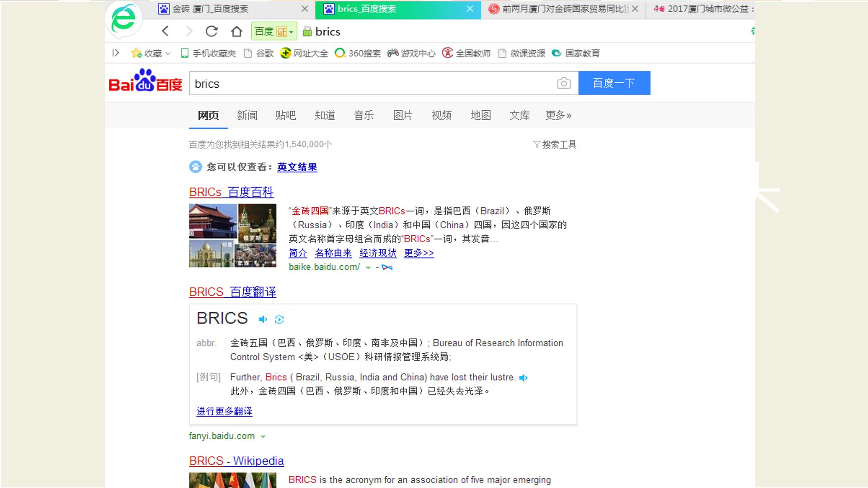
Task: Close the brics_百度搜索 browser tab
Action: click(x=470, y=9)
